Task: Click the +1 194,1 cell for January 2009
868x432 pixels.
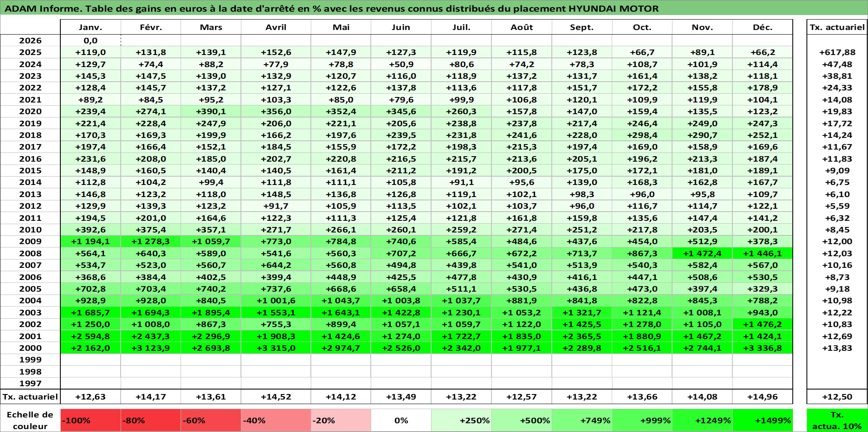Action: 90,241
